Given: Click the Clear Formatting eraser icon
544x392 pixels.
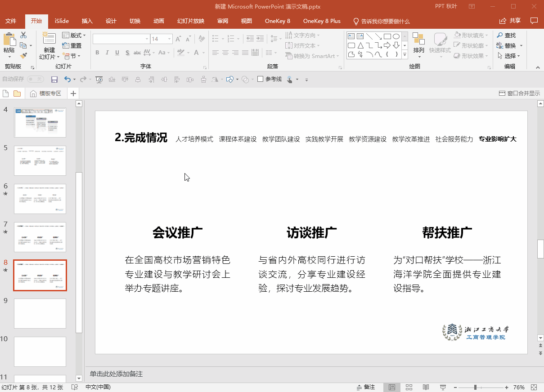Looking at the screenshot, I should coord(201,39).
